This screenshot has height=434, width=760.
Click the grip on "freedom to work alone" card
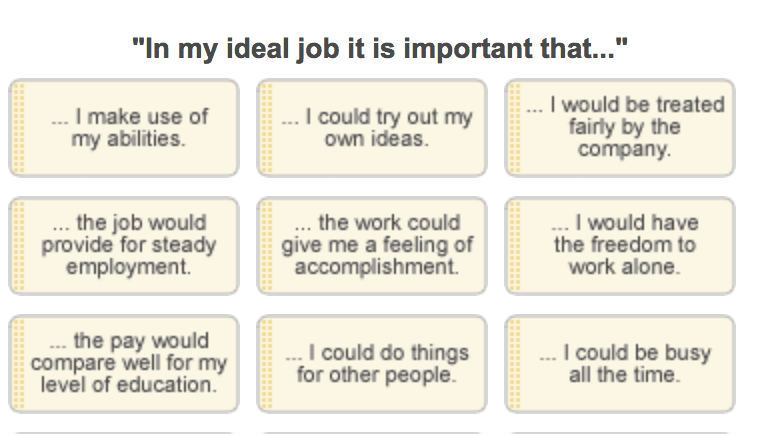514,246
